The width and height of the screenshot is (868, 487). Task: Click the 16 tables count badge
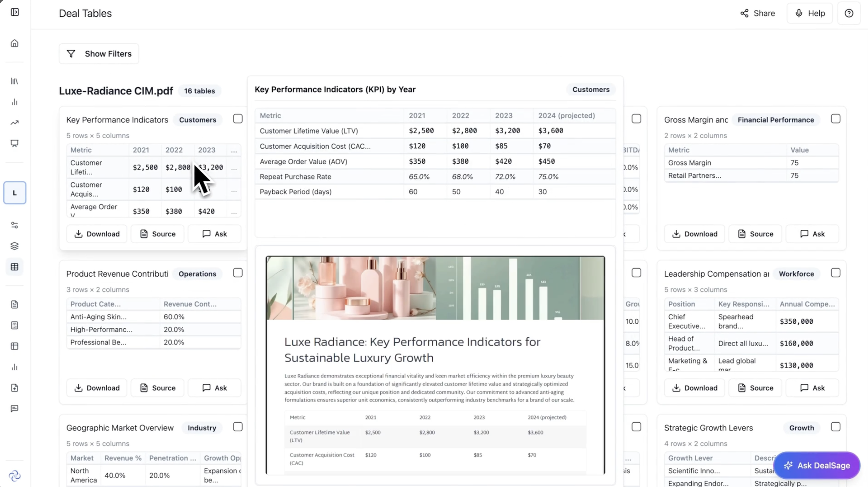(200, 91)
